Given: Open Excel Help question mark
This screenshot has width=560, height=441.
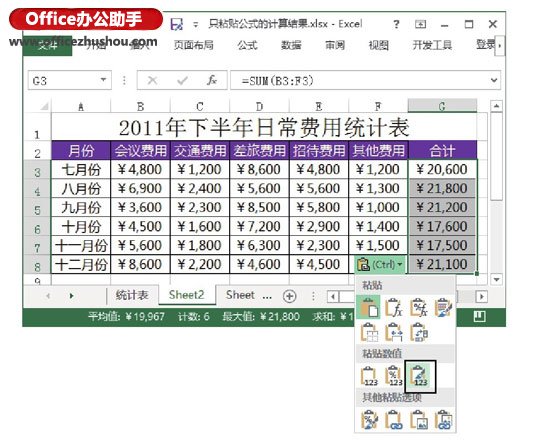Looking at the screenshot, I should [396, 24].
